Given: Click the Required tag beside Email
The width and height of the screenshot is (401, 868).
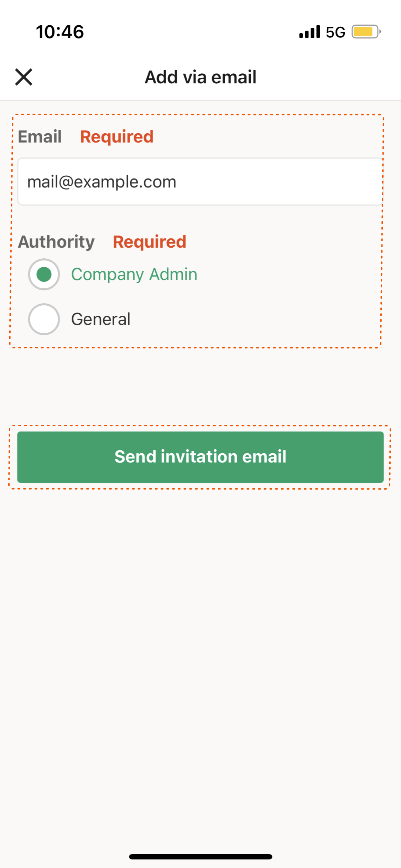Looking at the screenshot, I should (117, 137).
